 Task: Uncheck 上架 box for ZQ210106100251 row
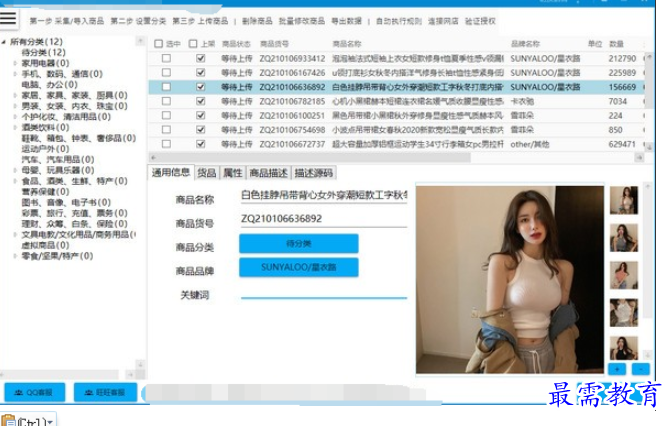click(200, 115)
